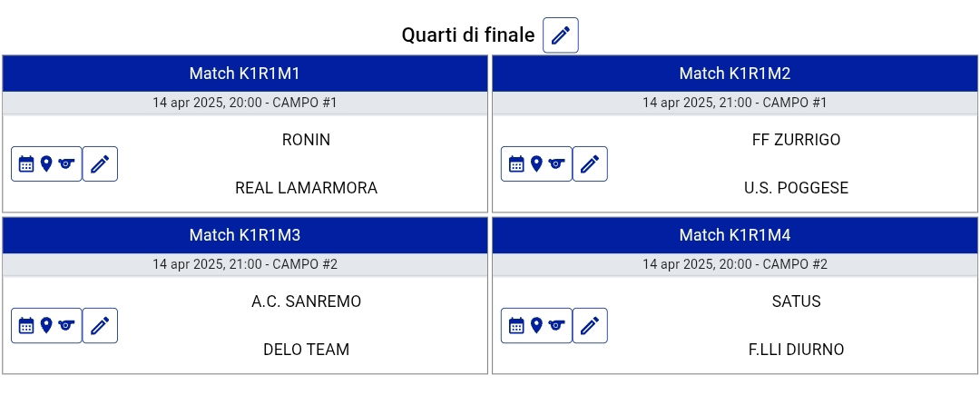Viewport: 980px width, 405px height.
Task: Click the pencil edit icon in match K1R1M3
Action: pyautogui.click(x=100, y=326)
